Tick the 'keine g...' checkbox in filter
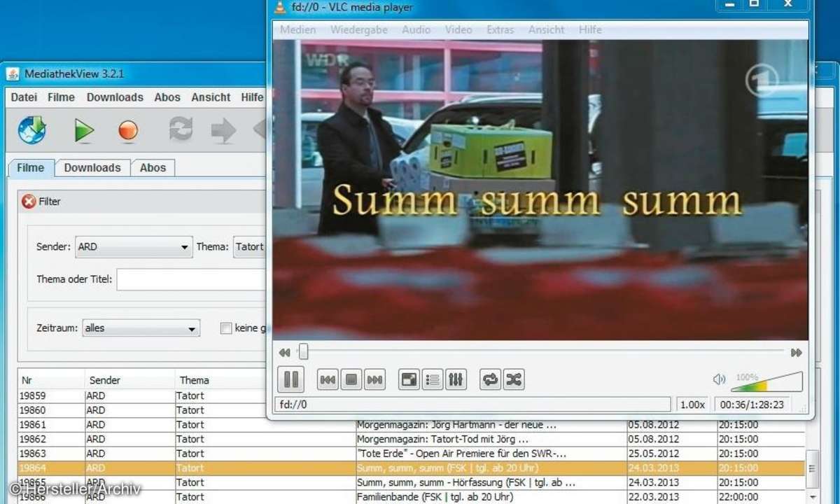The height and width of the screenshot is (504, 840). (x=226, y=328)
